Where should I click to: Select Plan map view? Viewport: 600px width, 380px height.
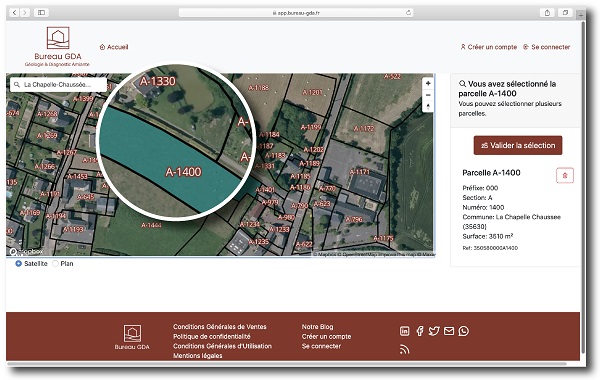click(x=55, y=264)
